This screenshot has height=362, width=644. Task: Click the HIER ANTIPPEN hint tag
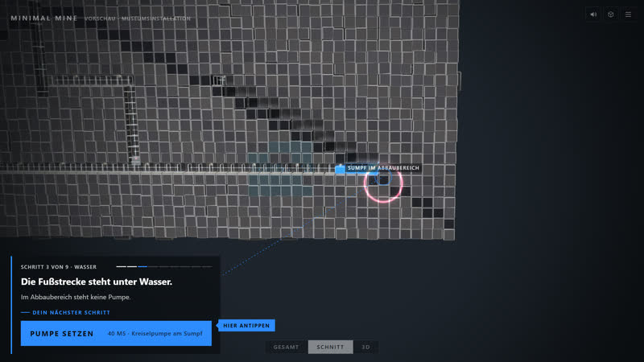pyautogui.click(x=246, y=326)
